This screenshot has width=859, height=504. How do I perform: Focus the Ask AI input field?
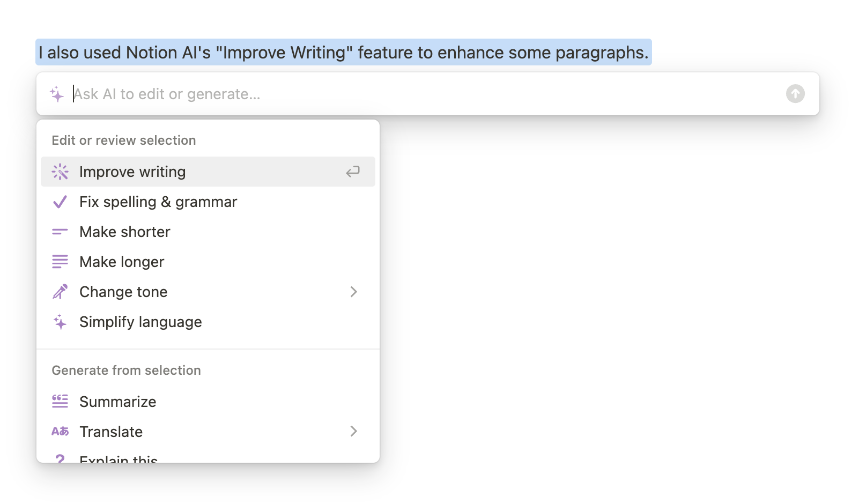[418, 94]
